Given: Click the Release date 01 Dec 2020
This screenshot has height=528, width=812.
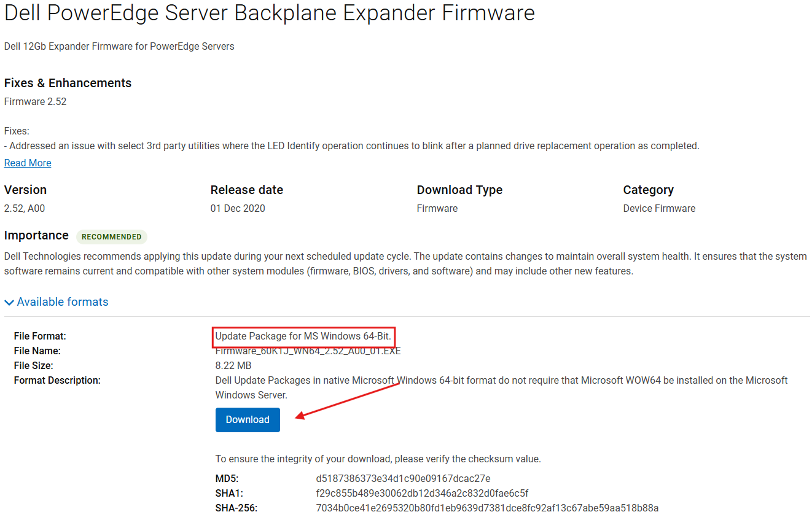Looking at the screenshot, I should [238, 208].
